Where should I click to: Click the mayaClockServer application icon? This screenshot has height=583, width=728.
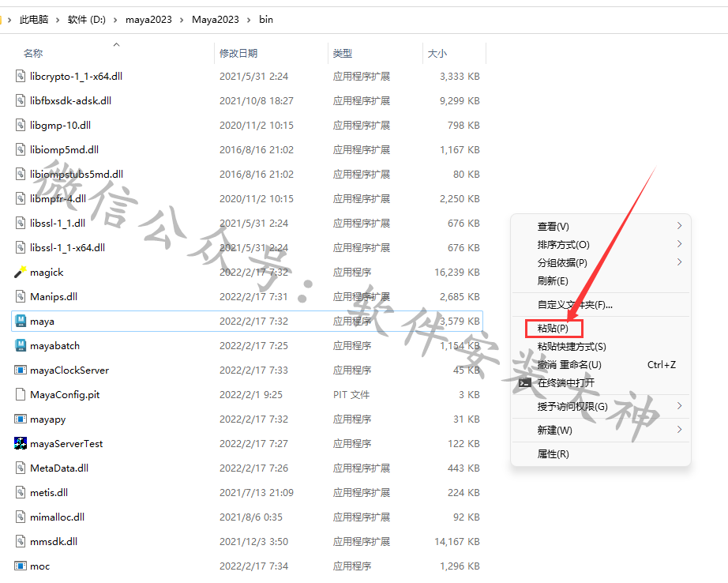[21, 370]
